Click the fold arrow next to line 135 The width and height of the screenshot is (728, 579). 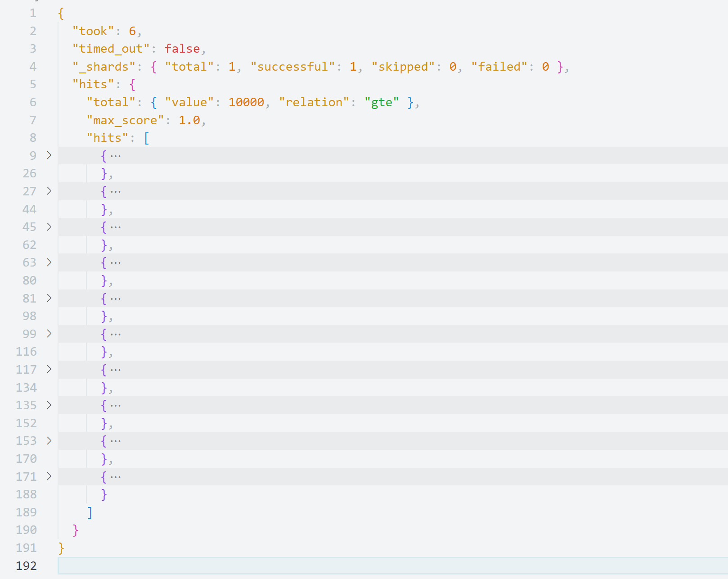[49, 405]
